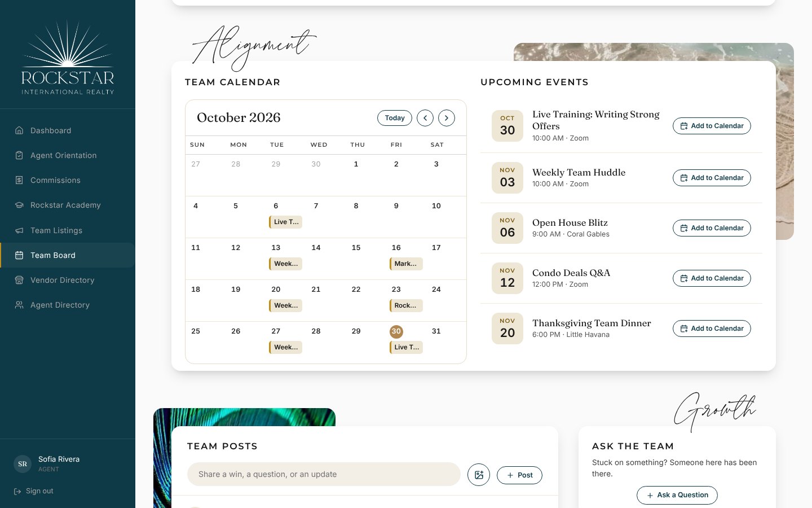Click the Commissions dollar icon

19,180
